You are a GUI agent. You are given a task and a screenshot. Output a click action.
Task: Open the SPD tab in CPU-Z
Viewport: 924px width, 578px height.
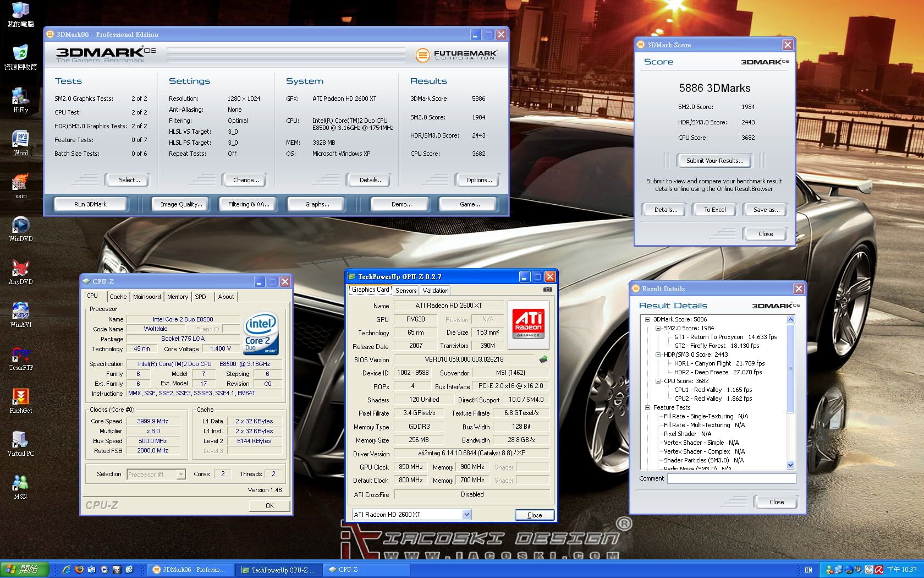201,297
